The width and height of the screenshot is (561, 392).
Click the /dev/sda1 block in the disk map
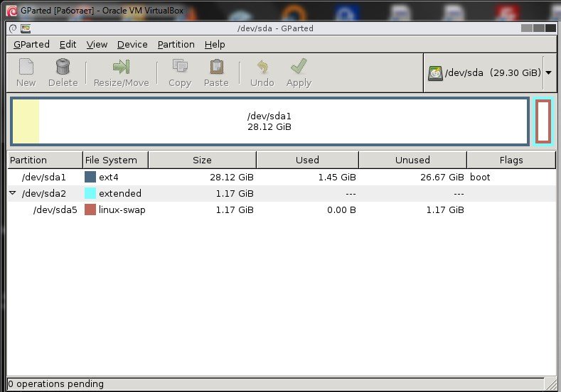click(269, 121)
